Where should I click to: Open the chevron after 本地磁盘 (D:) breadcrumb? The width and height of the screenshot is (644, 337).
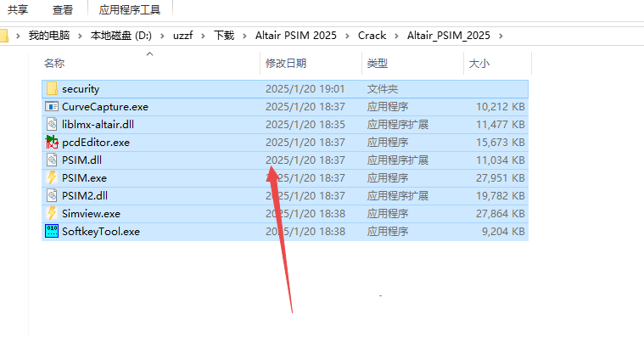(162, 36)
